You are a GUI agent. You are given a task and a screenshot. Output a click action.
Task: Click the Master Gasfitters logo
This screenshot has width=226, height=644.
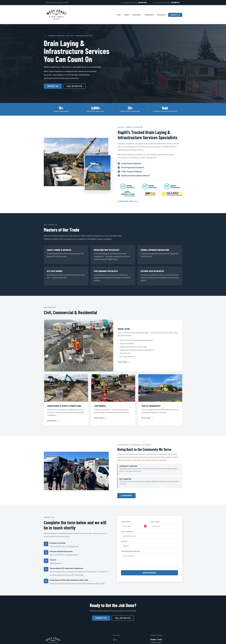(x=150, y=186)
